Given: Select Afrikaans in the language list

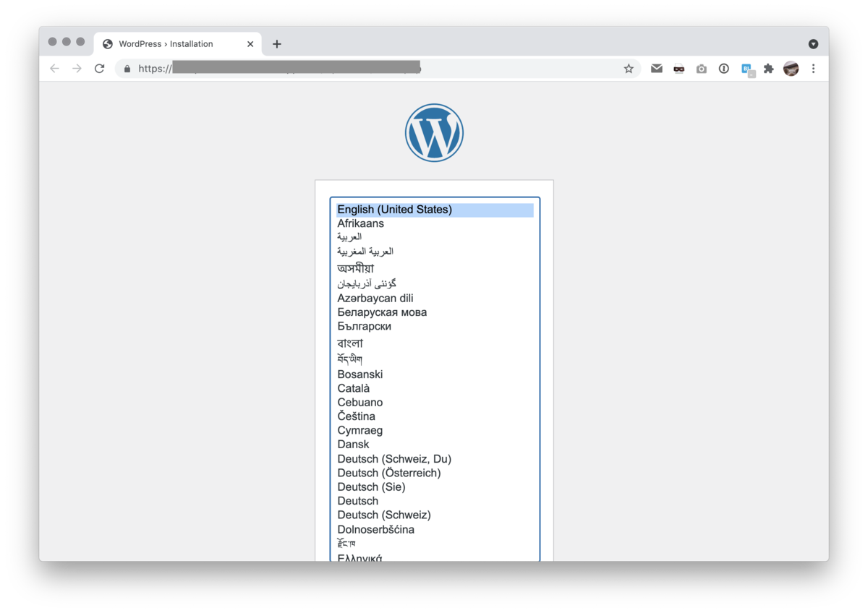Looking at the screenshot, I should point(435,223).
